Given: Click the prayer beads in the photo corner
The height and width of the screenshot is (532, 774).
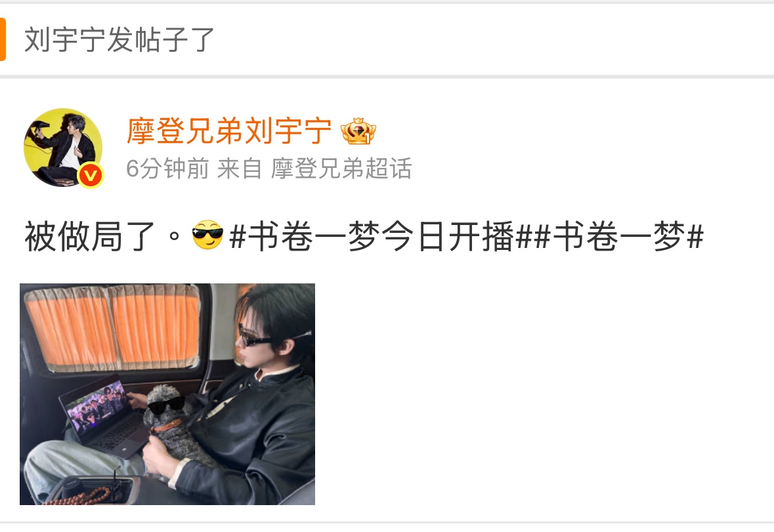Looking at the screenshot, I should [x=79, y=496].
